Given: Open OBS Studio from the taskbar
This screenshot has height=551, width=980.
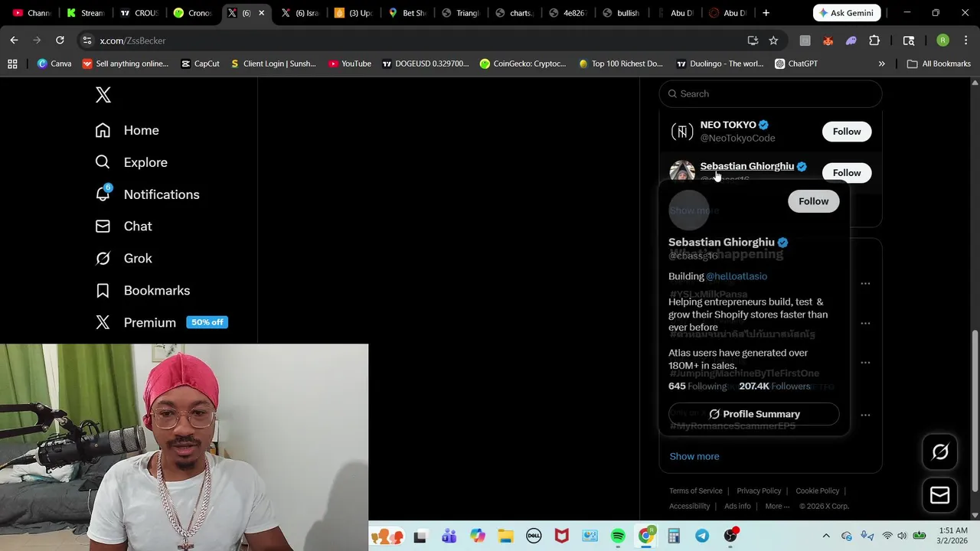Looking at the screenshot, I should click(730, 536).
